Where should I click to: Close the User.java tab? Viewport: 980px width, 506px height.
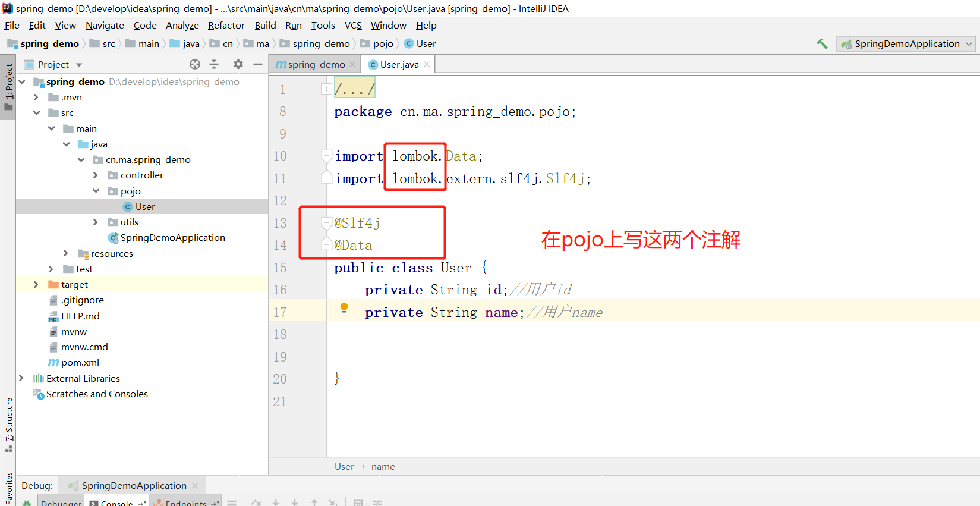[427, 64]
